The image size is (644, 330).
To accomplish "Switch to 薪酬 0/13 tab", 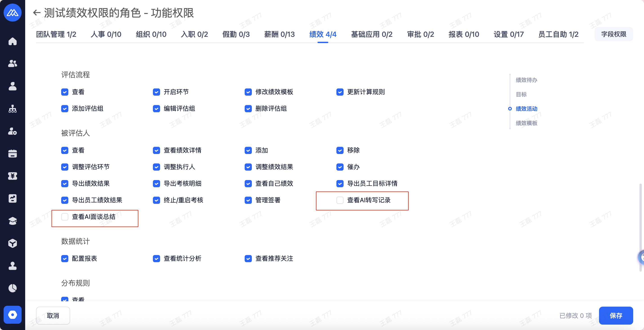I will click(x=279, y=34).
